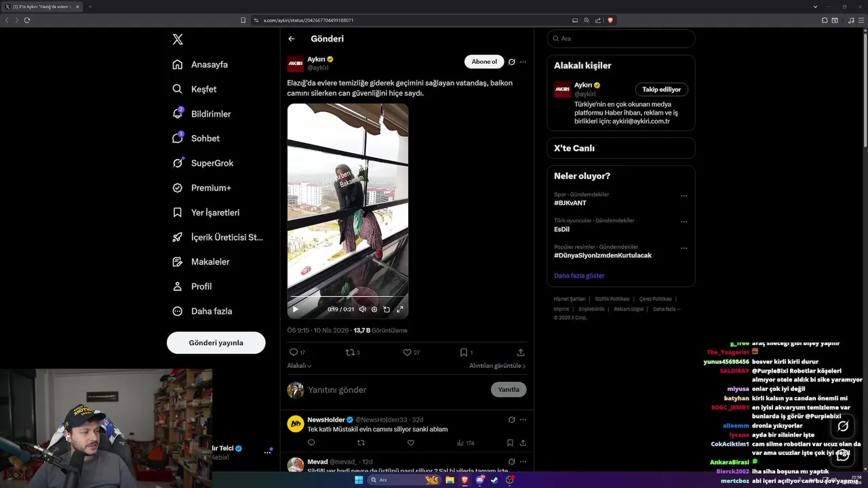Toggle picture-in-picture on video
Viewport: 868px width, 488px height.
click(387, 309)
